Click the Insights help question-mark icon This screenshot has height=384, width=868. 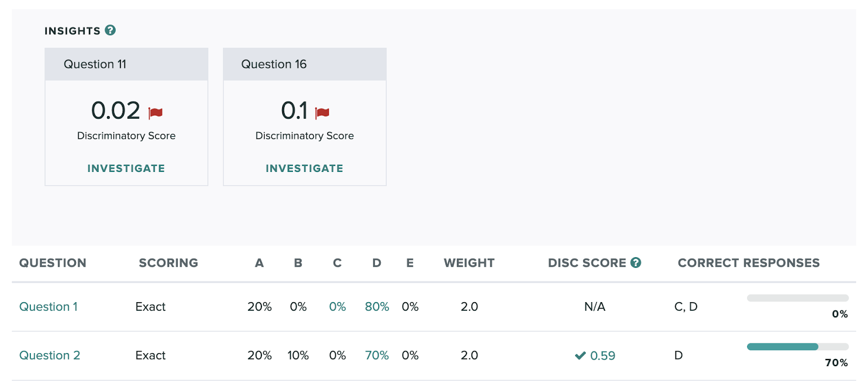[110, 30]
